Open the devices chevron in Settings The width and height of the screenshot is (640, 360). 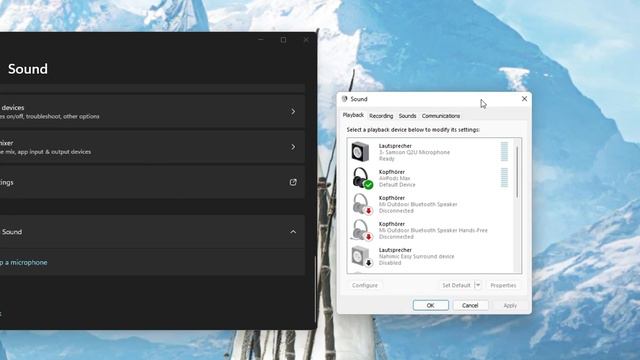pyautogui.click(x=293, y=111)
